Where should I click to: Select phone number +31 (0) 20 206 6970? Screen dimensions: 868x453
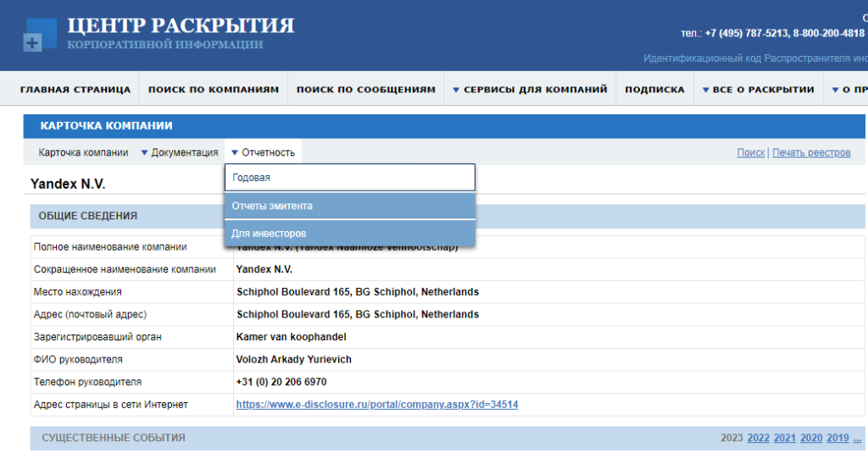click(x=281, y=382)
